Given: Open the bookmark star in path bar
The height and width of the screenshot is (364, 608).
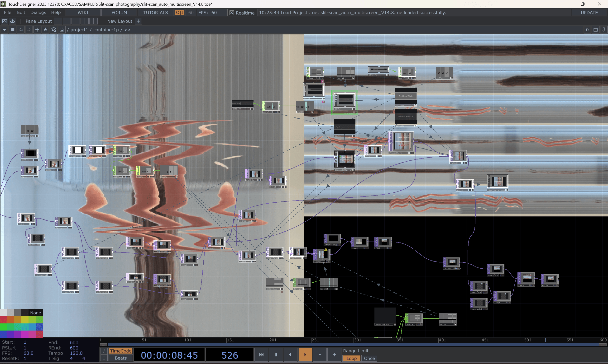Looking at the screenshot, I should coord(45,30).
